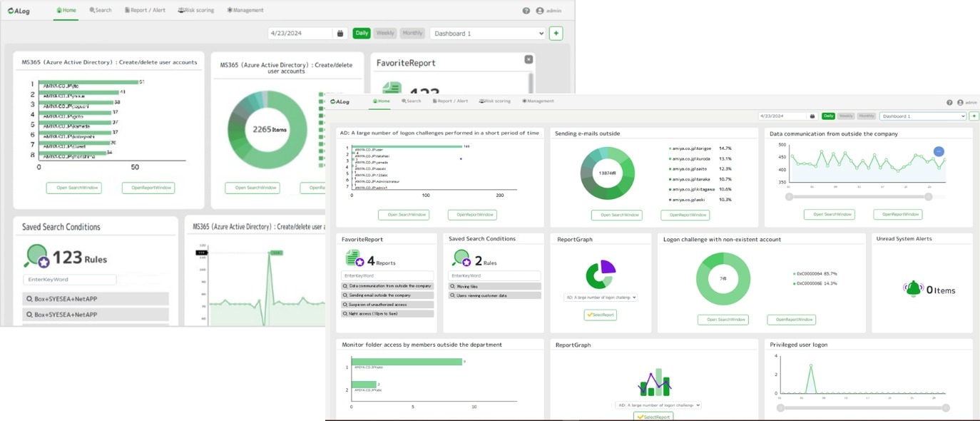
Task: Click the left handle of Privileged user logon slider
Action: [781, 408]
